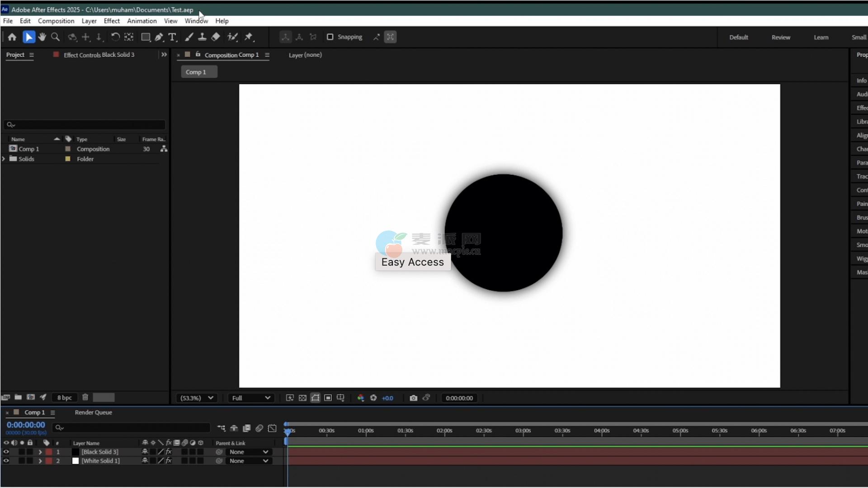Select the Type text tool
The width and height of the screenshot is (868, 488).
point(172,37)
